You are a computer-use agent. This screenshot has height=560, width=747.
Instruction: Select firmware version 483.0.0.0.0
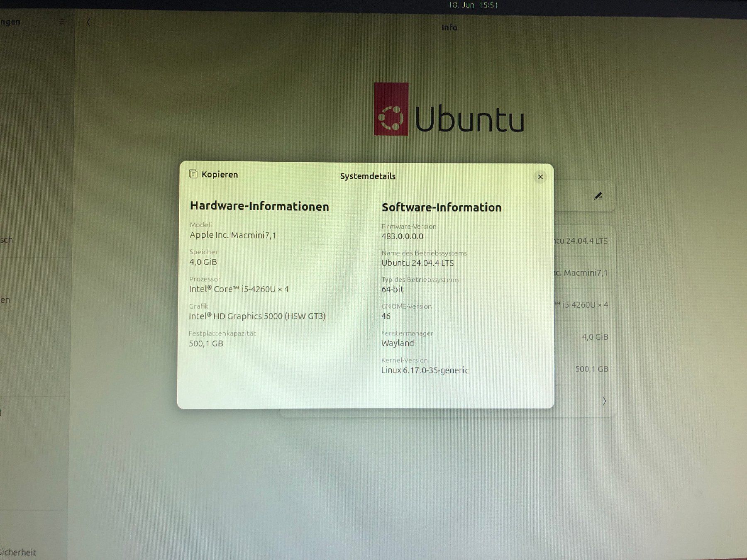click(x=403, y=236)
